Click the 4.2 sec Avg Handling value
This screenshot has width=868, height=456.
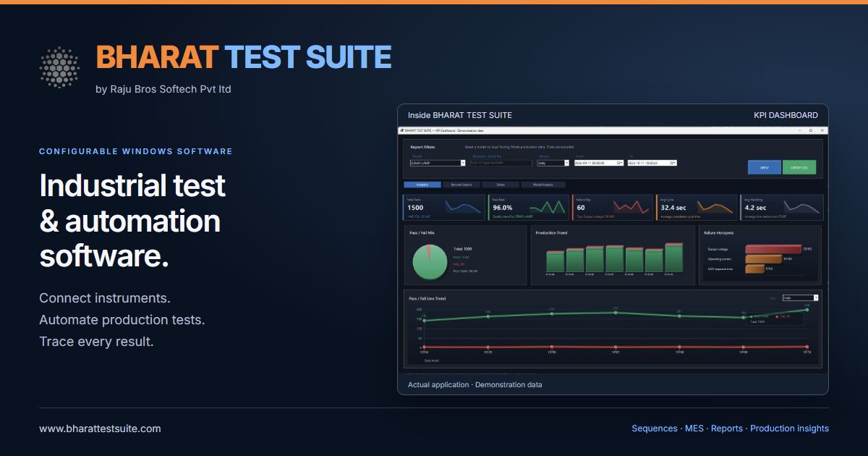(x=756, y=208)
